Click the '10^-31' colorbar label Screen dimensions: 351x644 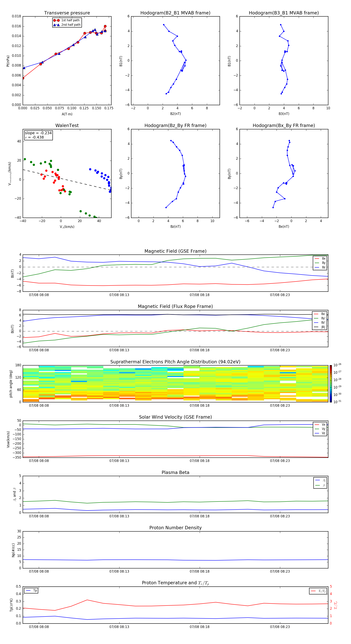coord(337,402)
